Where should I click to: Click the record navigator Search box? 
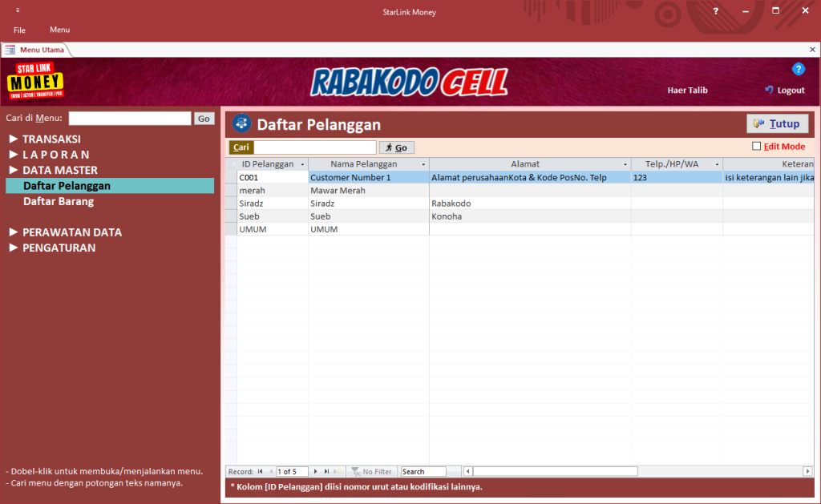point(423,472)
